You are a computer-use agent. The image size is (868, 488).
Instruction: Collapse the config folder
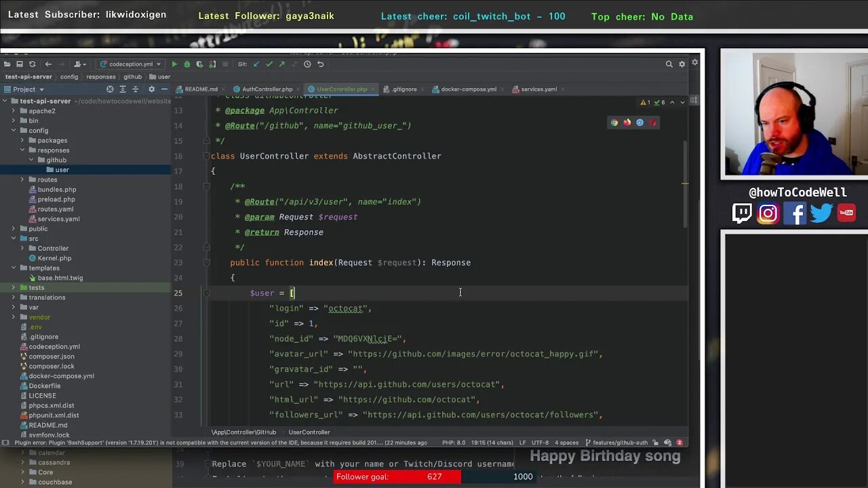tap(14, 130)
